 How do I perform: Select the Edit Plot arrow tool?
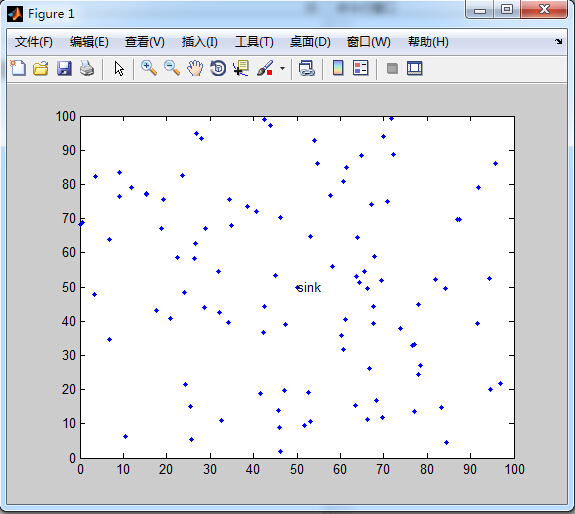(119, 68)
